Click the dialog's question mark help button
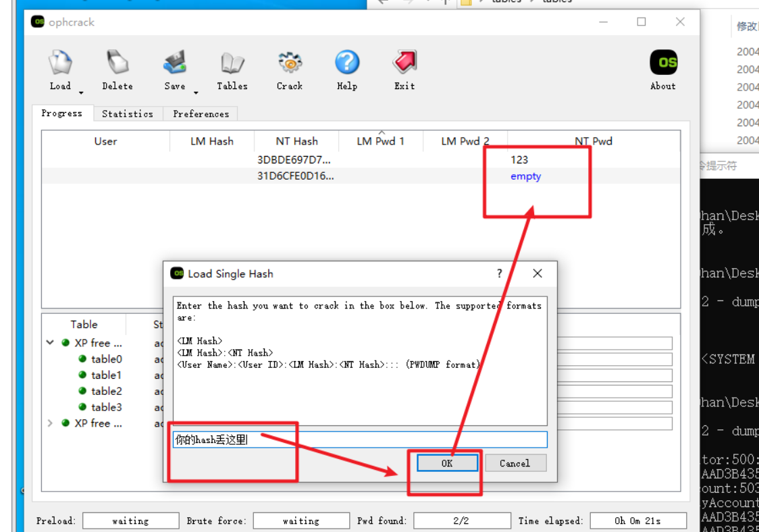The width and height of the screenshot is (759, 532). (x=500, y=273)
